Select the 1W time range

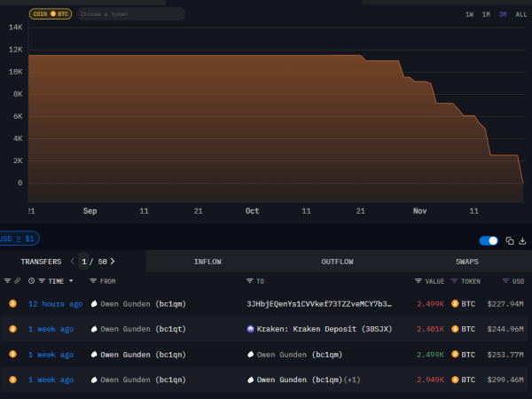click(469, 14)
